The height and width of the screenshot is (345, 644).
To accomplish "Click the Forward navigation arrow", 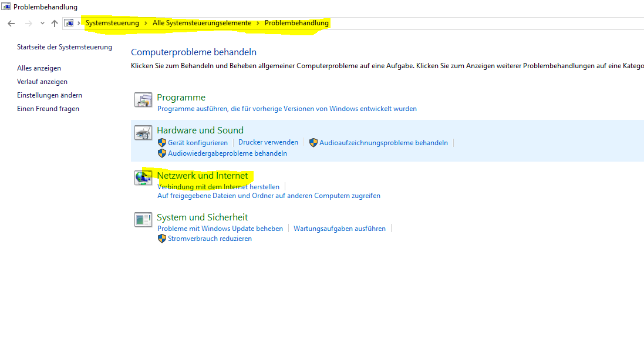I will pyautogui.click(x=28, y=24).
